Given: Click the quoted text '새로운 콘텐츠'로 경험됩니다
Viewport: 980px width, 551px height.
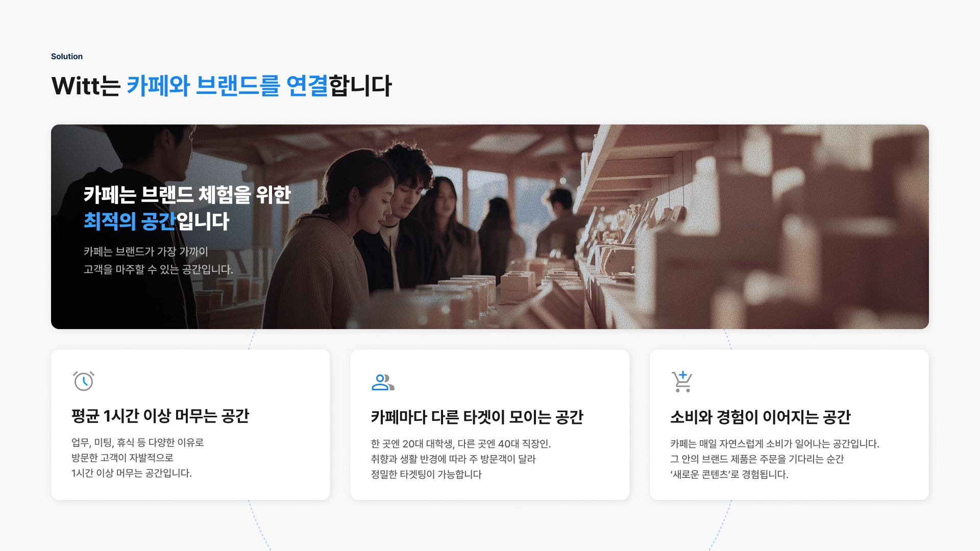Looking at the screenshot, I should [729, 474].
